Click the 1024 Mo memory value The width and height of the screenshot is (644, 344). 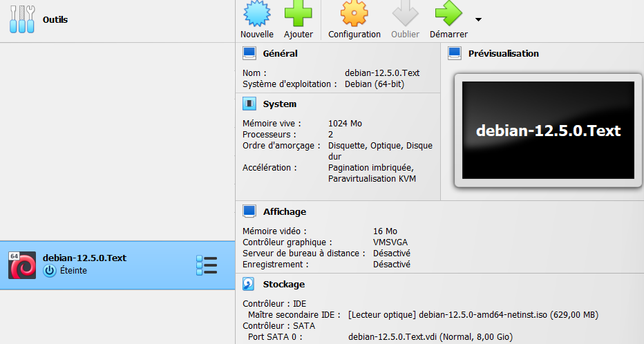click(345, 124)
